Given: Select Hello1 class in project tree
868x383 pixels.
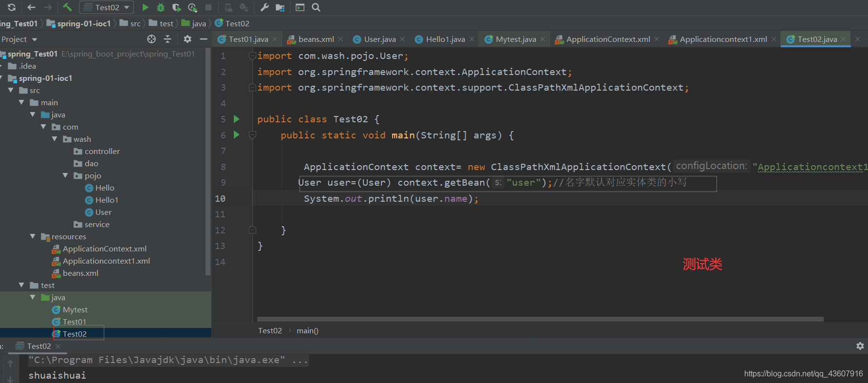Looking at the screenshot, I should point(101,200).
